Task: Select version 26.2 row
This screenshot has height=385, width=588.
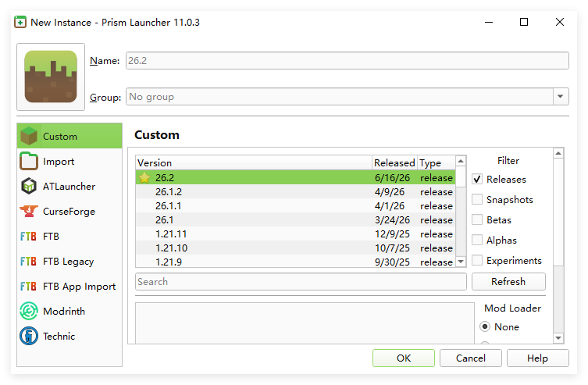Action: coord(295,177)
